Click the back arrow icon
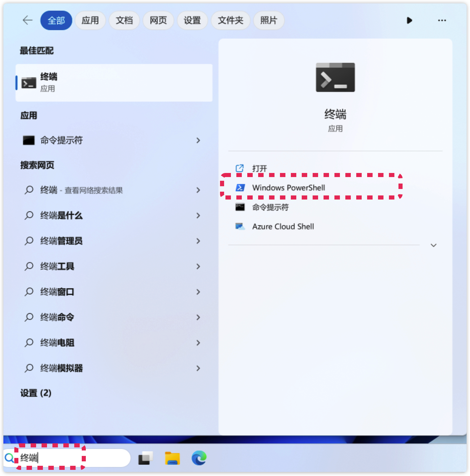This screenshot has width=470, height=476. [28, 20]
